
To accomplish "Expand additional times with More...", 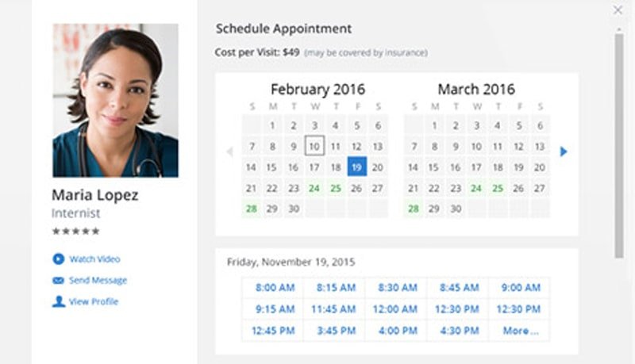I will (520, 331).
